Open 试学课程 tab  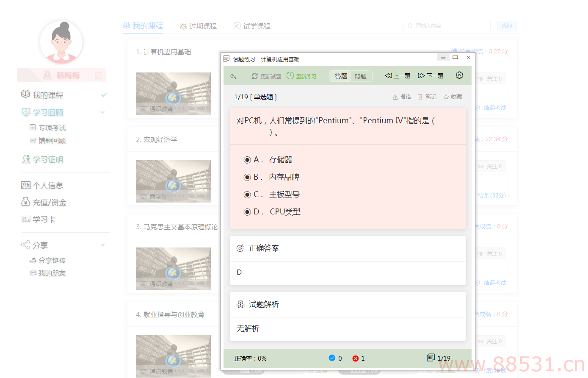(252, 26)
